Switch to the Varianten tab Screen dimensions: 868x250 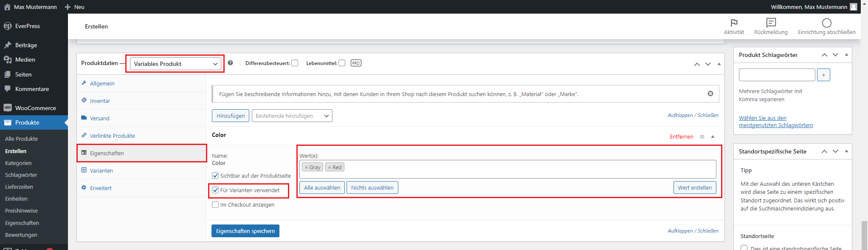(101, 170)
